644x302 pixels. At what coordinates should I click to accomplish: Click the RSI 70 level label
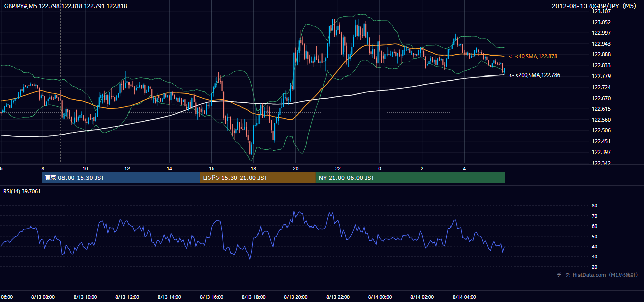point(594,216)
